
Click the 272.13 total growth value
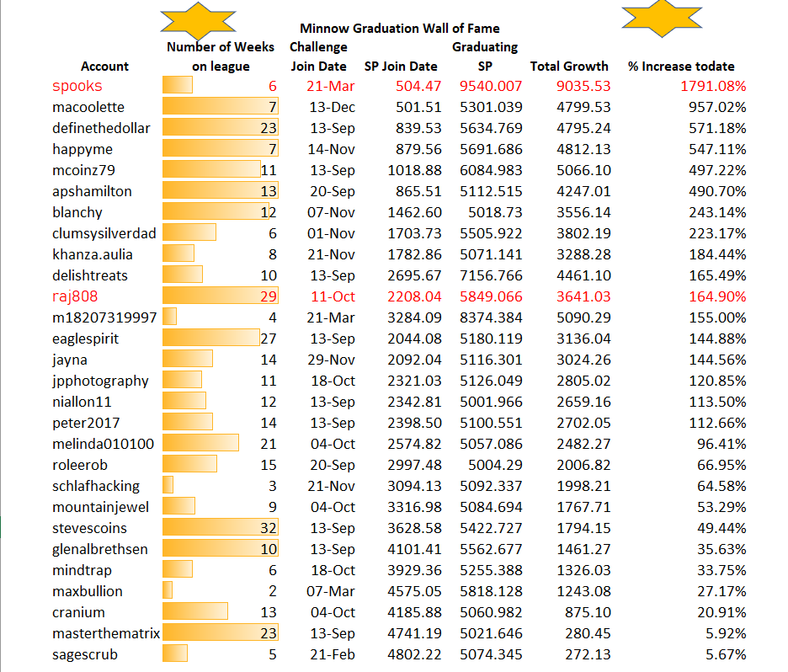[x=588, y=655]
